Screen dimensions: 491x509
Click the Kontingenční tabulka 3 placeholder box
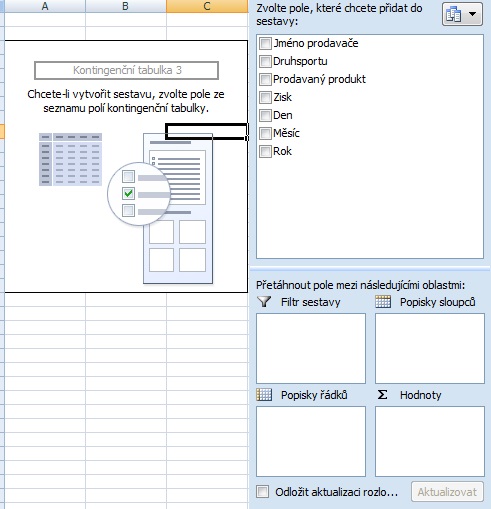126,70
